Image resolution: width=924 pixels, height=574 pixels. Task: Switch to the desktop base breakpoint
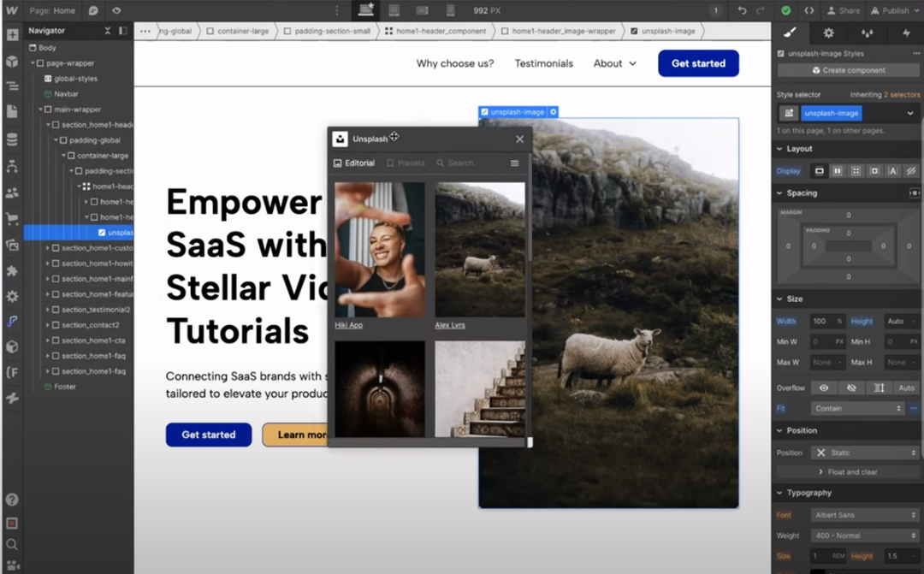tap(366, 10)
